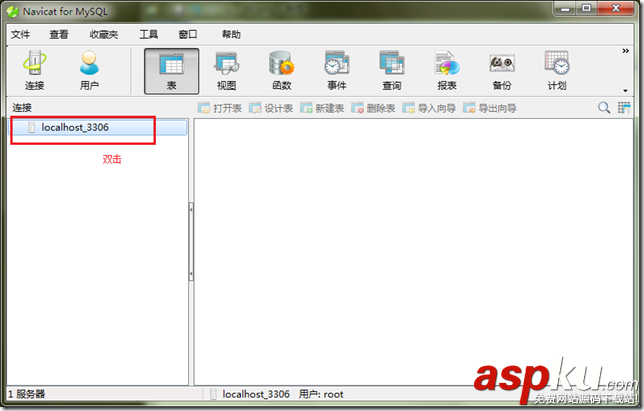Screen dimensions: 644x411
Task: Open the 收藏夹 (Favorites) menu
Action: (x=104, y=34)
